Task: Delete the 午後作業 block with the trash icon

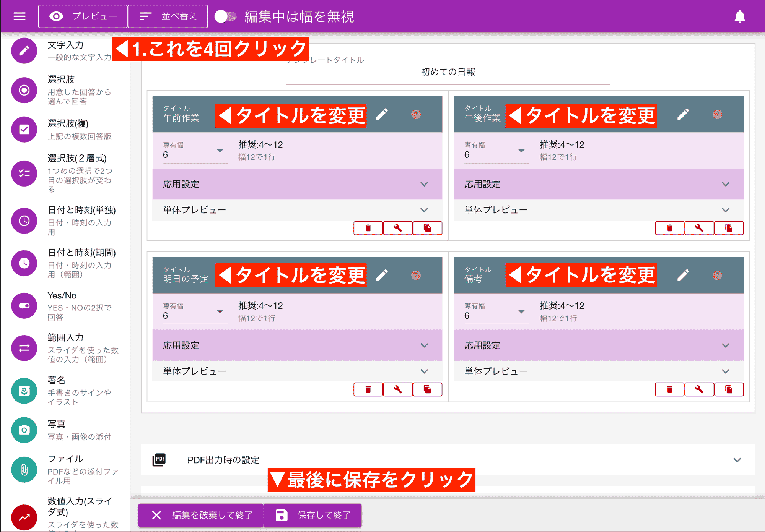Action: click(669, 228)
